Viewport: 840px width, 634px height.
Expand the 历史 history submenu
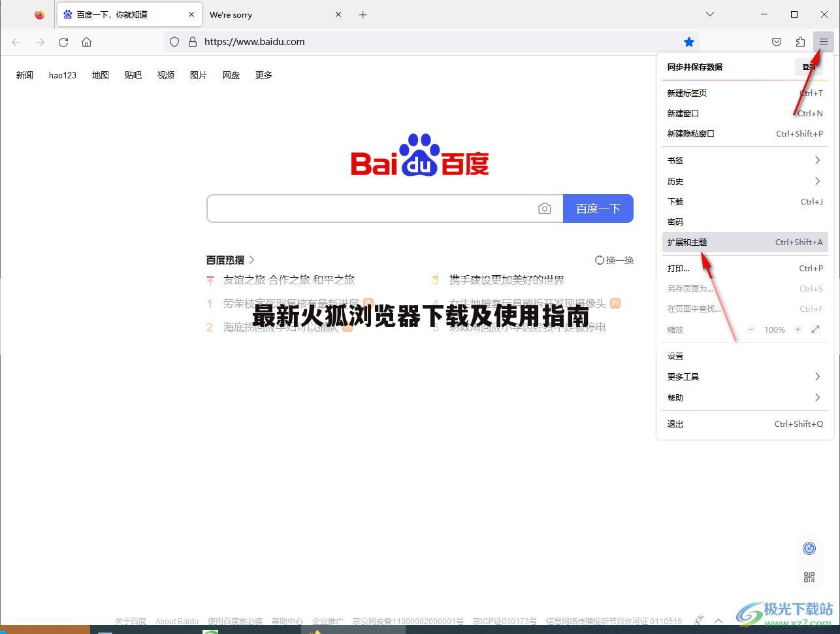tap(745, 181)
